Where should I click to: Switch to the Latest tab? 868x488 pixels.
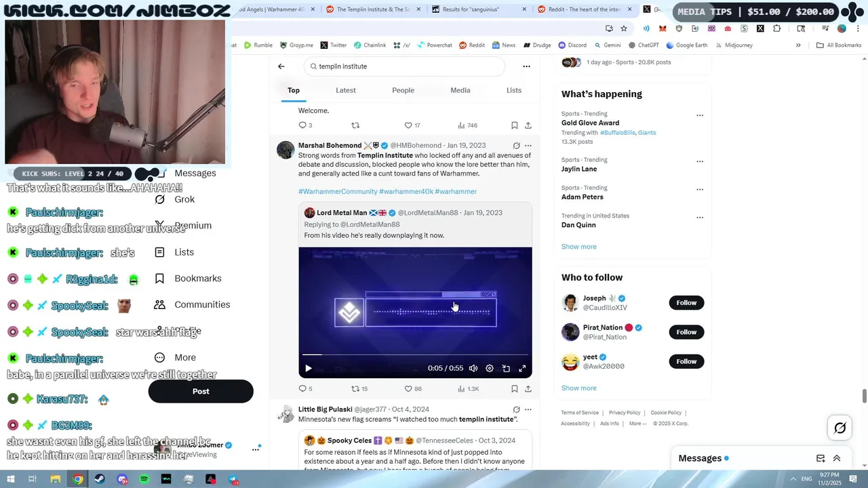tap(346, 90)
